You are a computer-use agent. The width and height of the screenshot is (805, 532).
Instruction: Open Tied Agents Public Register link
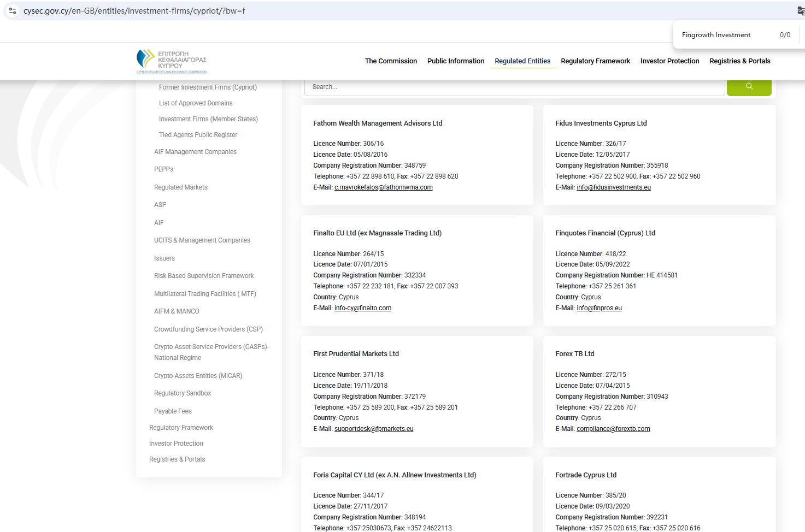198,135
